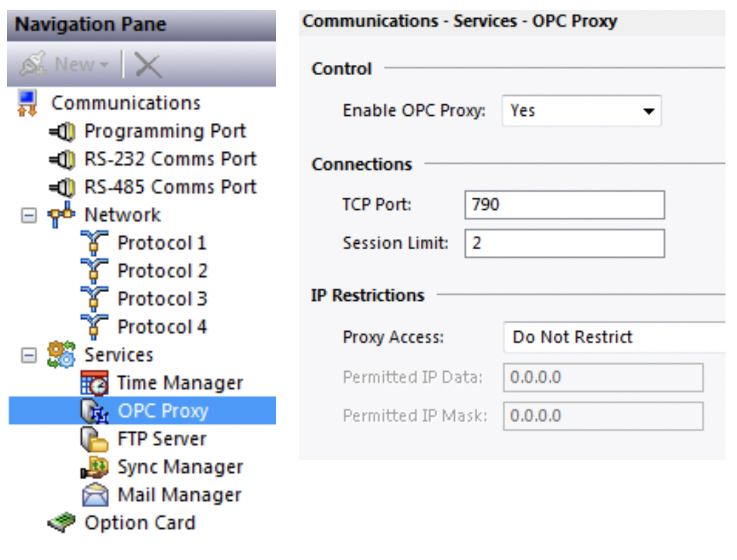Image resolution: width=737 pixels, height=560 pixels.
Task: Click the delete X toolbar icon
Action: [x=148, y=65]
